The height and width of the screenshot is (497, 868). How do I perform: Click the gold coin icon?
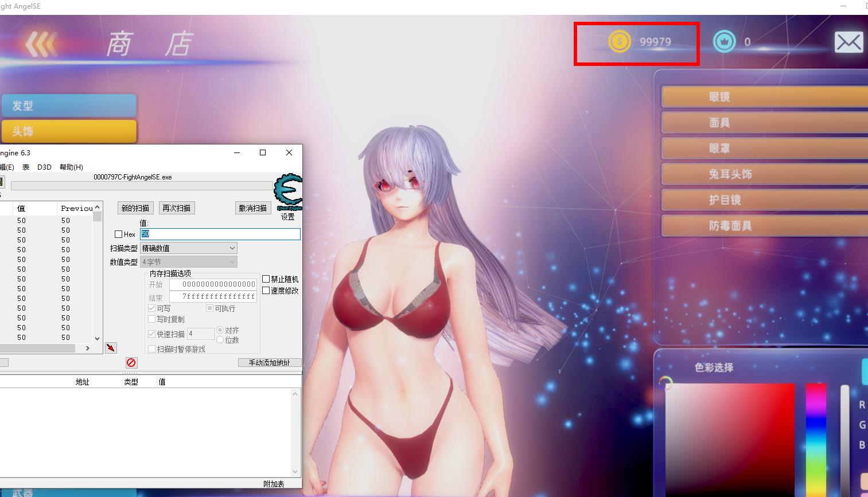[x=620, y=42]
